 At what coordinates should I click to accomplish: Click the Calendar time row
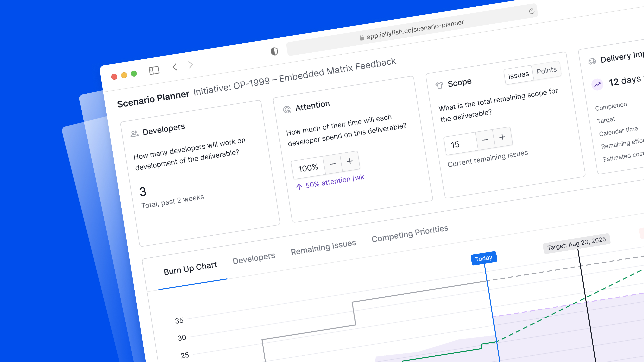619,131
